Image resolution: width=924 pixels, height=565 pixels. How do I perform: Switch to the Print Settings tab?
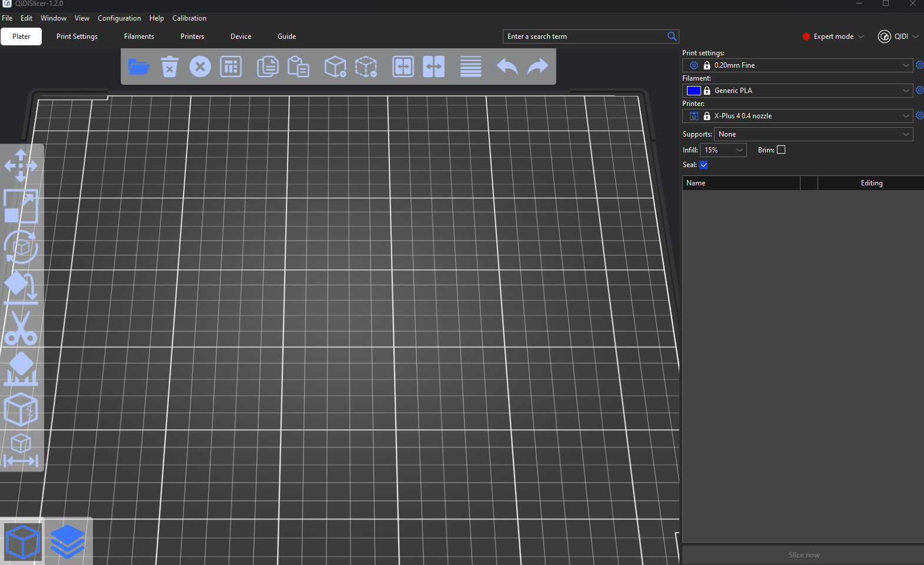point(77,36)
